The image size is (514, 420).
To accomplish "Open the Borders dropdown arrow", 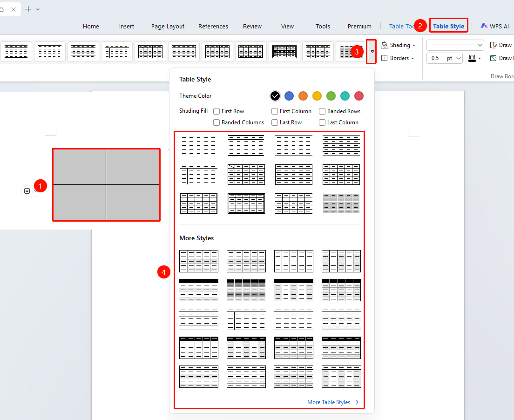I will pos(413,59).
